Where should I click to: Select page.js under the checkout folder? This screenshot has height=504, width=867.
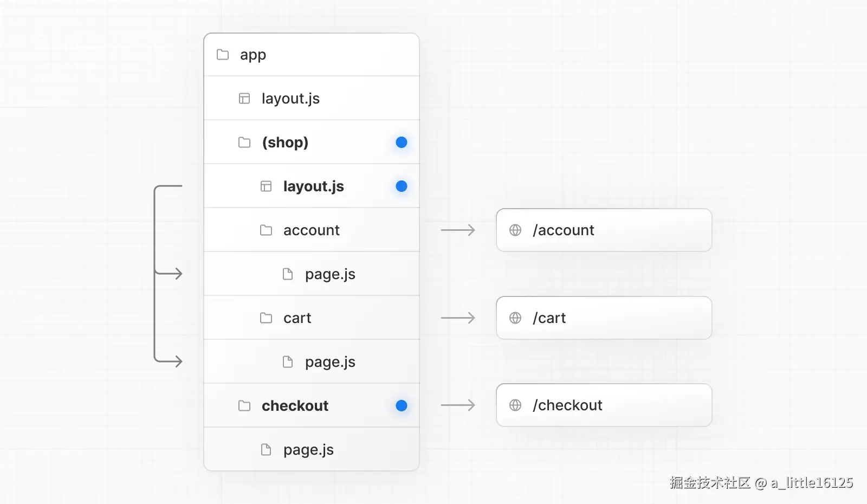308,450
